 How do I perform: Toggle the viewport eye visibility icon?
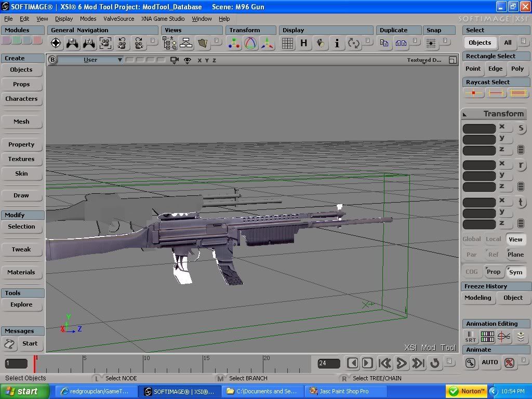[x=187, y=60]
